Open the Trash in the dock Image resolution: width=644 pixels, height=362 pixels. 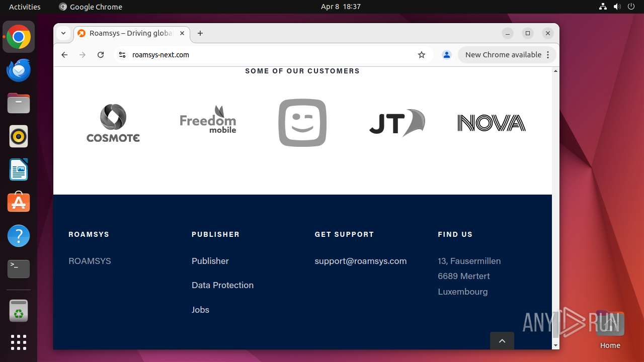pos(19,310)
